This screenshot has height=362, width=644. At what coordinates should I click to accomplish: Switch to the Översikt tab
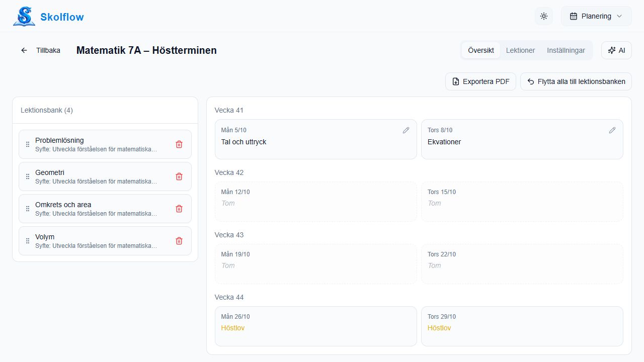pyautogui.click(x=481, y=50)
